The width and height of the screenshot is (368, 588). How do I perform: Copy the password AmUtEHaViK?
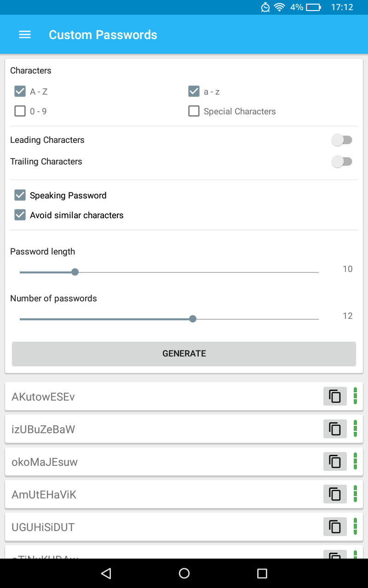pyautogui.click(x=335, y=494)
